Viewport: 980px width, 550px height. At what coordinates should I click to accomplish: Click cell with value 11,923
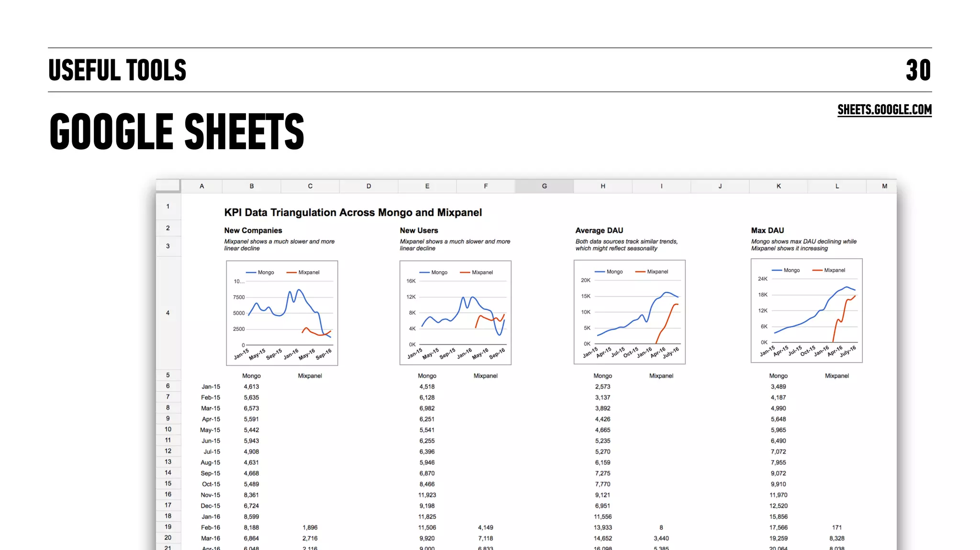[427, 495]
